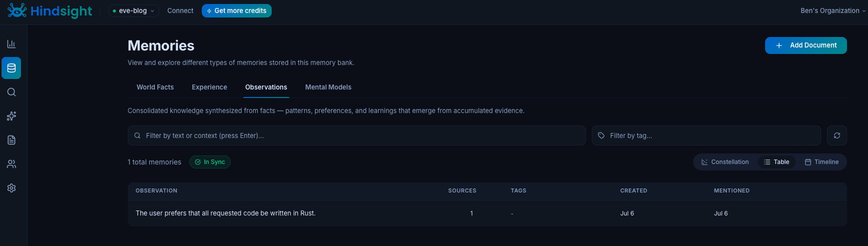
Task: Open the users sidebar icon
Action: tap(11, 164)
